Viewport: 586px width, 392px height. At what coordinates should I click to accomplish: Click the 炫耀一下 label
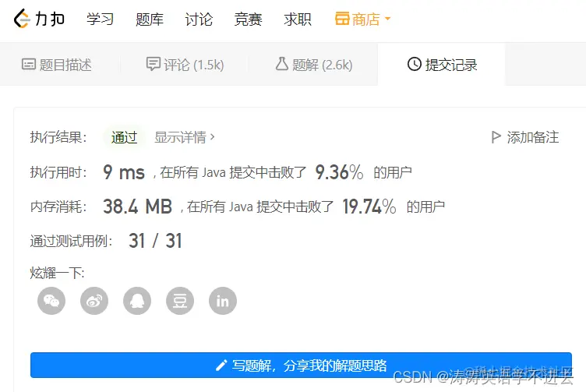click(57, 273)
